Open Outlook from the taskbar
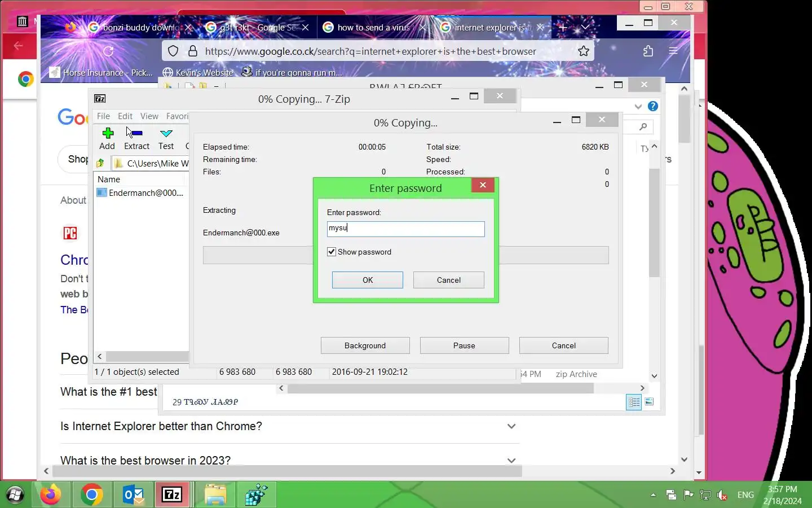 (x=133, y=495)
